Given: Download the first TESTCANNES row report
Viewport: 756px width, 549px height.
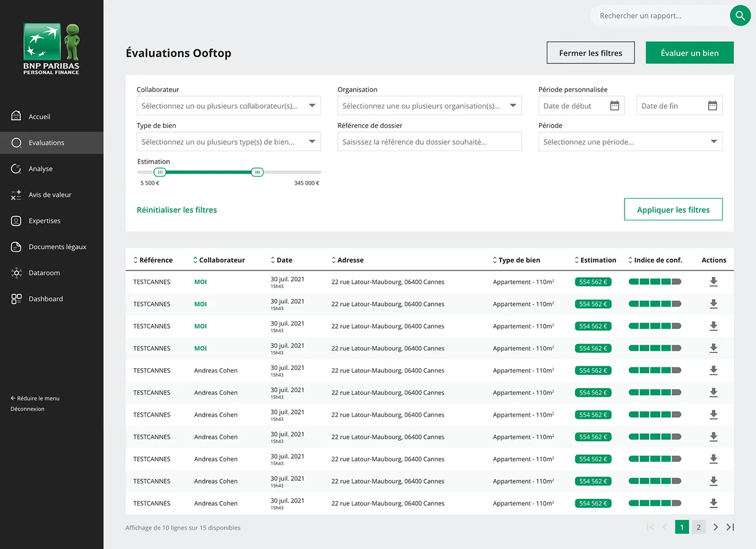Looking at the screenshot, I should pos(713,282).
